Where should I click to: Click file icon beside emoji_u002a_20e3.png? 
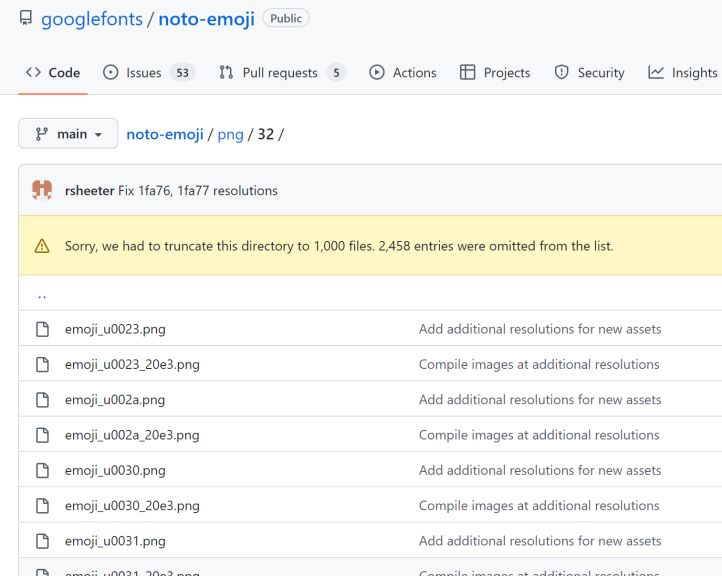[x=42, y=435]
